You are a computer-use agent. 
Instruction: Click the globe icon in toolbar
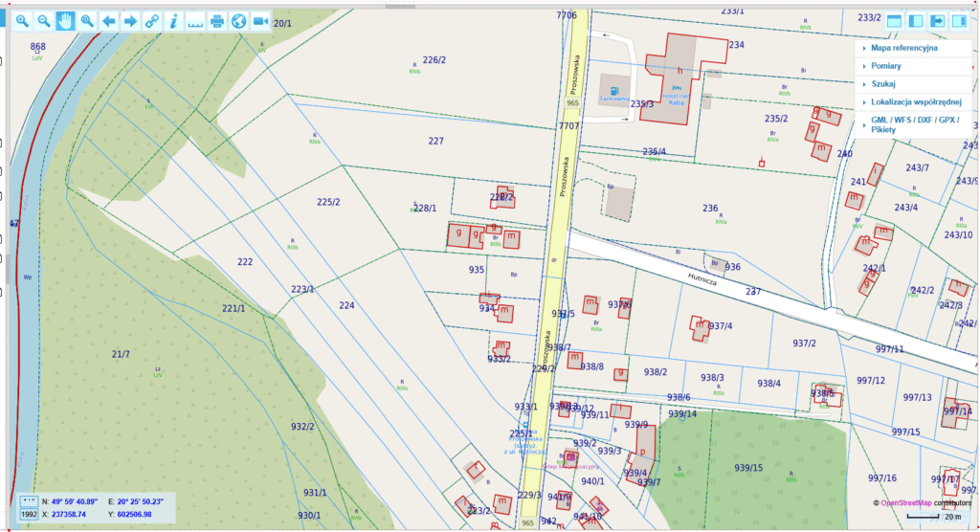click(238, 20)
